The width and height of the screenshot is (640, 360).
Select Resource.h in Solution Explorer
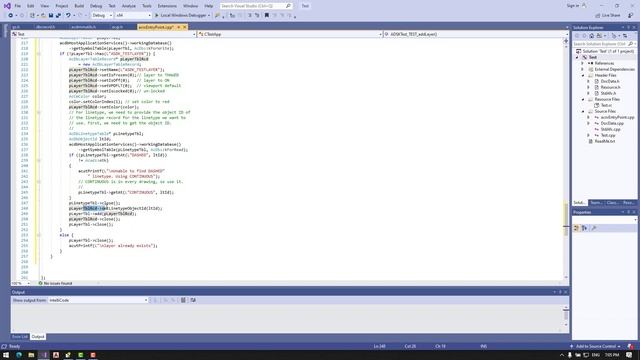point(611,87)
